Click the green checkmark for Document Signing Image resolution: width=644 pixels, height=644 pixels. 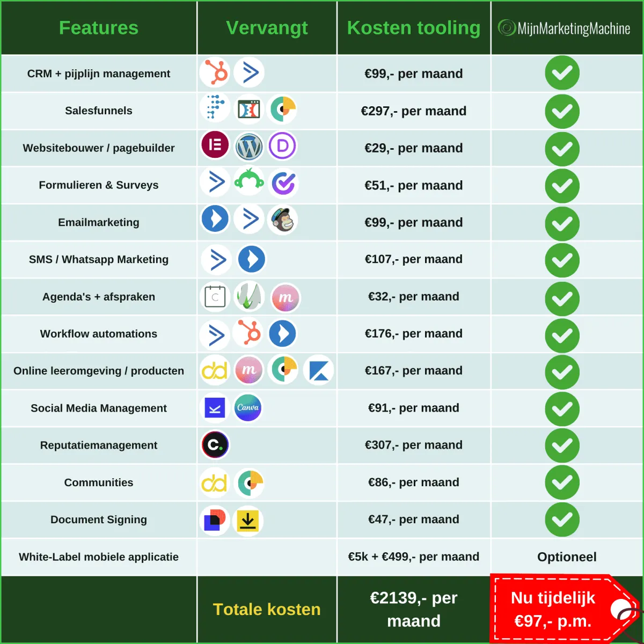(562, 519)
